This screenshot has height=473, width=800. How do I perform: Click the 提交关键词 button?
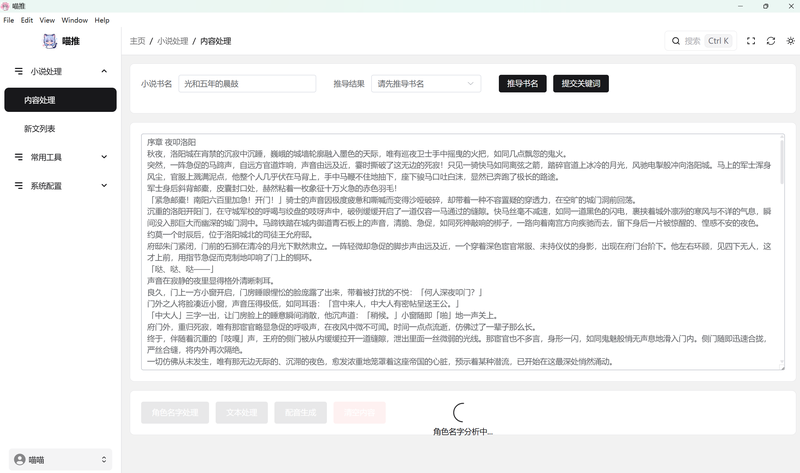tap(580, 84)
